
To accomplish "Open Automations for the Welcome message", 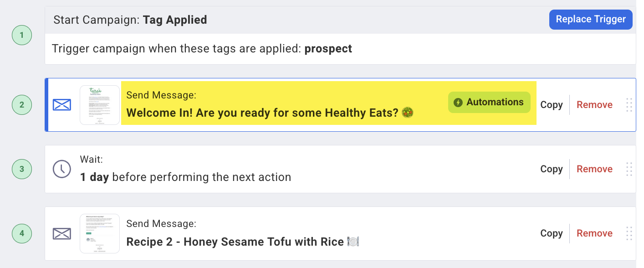I will click(489, 102).
